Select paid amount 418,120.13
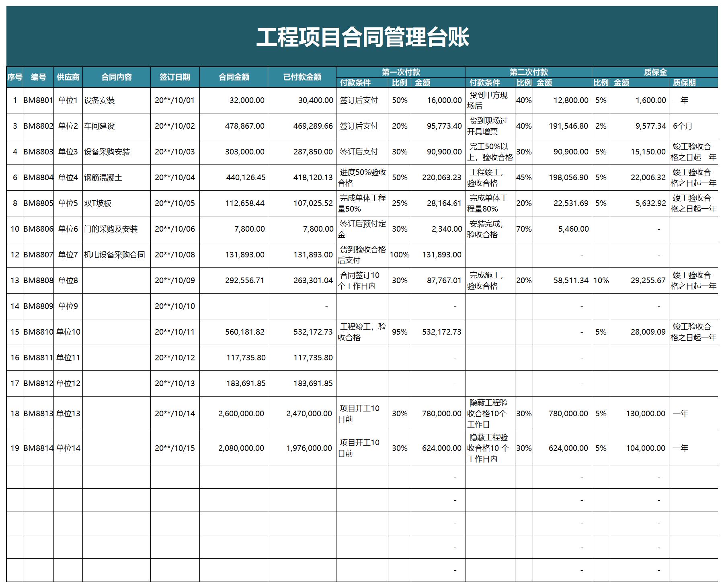Viewport: 724px width, 588px height. (302, 177)
